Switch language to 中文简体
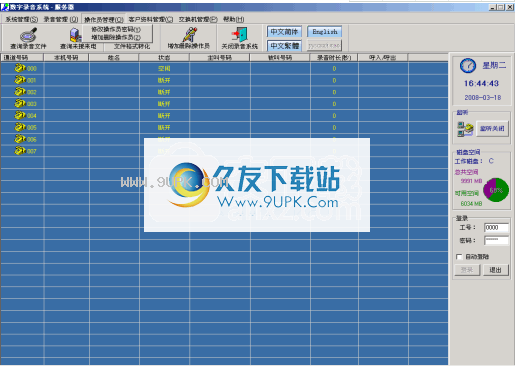 coord(284,32)
